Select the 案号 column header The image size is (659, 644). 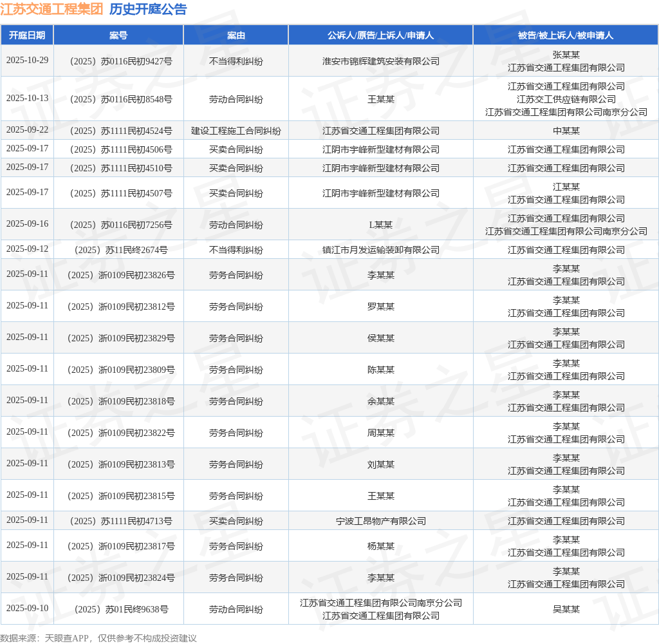[x=118, y=35]
